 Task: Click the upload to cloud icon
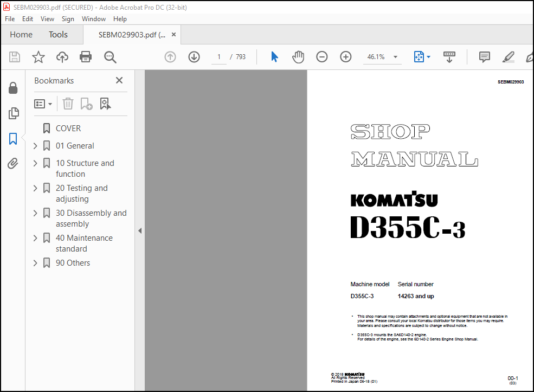click(x=62, y=57)
